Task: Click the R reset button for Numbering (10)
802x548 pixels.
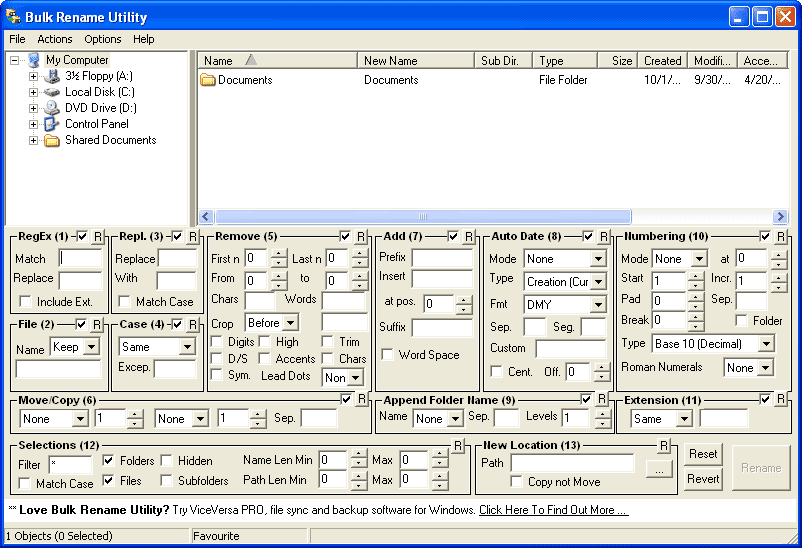Action: [x=781, y=236]
